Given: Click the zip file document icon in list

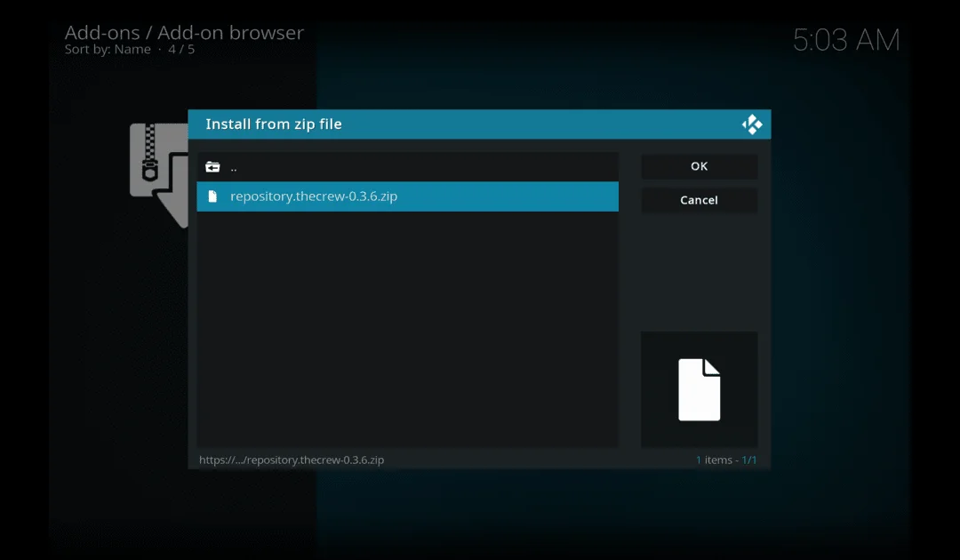Looking at the screenshot, I should pyautogui.click(x=212, y=196).
